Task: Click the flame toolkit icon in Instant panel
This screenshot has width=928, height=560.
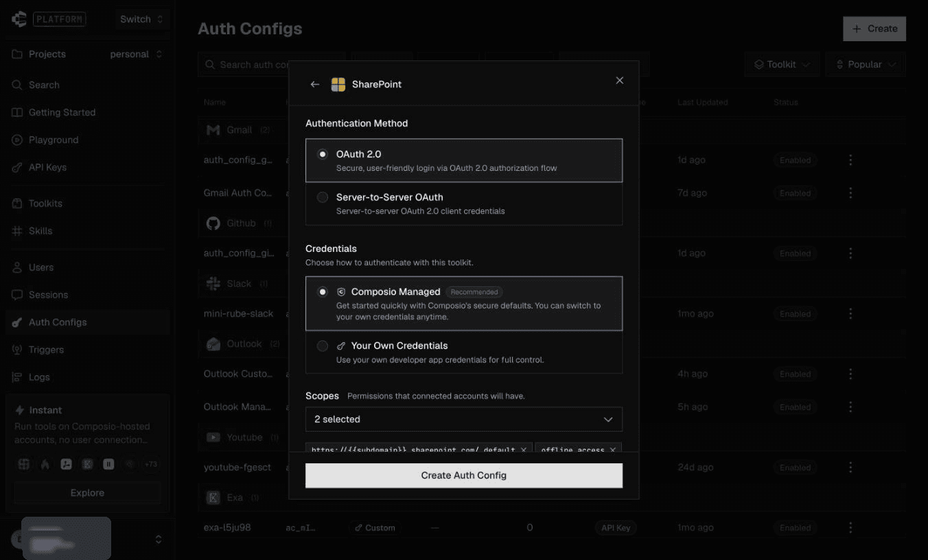Action: coord(45,465)
